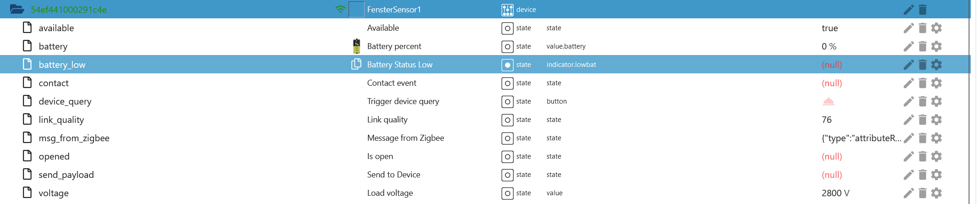Click the copy icon in battery_low row
The width and height of the screenshot is (980, 204).
pyautogui.click(x=356, y=64)
